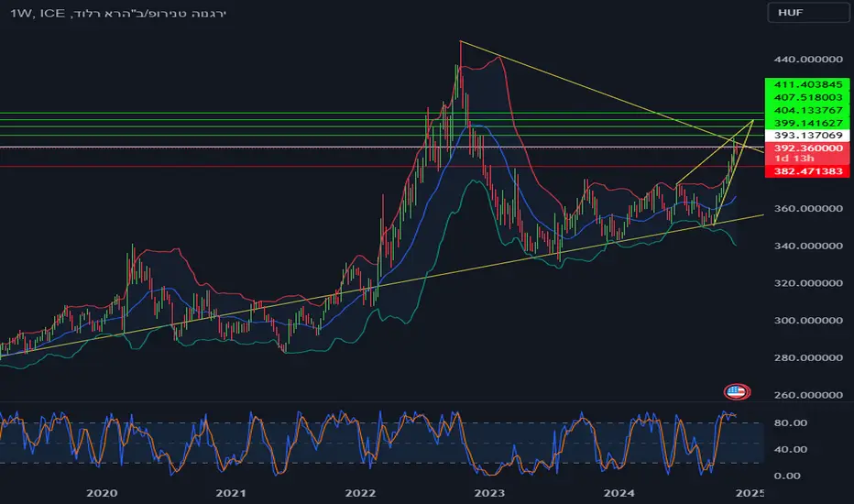Select the 407.518003 green price label
The height and width of the screenshot is (504, 854).
point(807,97)
